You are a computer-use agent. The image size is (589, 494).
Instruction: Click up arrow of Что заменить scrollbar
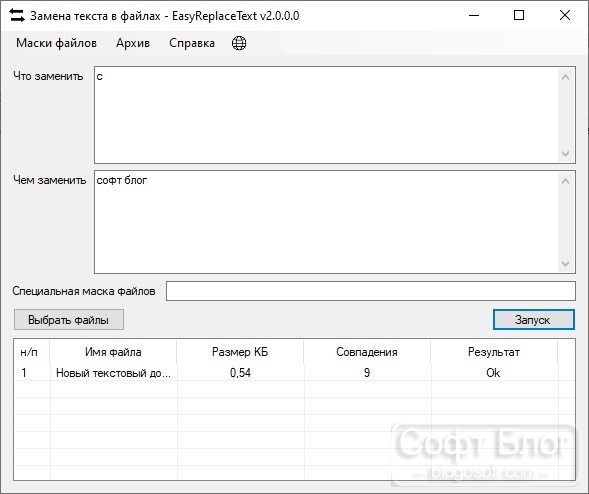coord(566,77)
